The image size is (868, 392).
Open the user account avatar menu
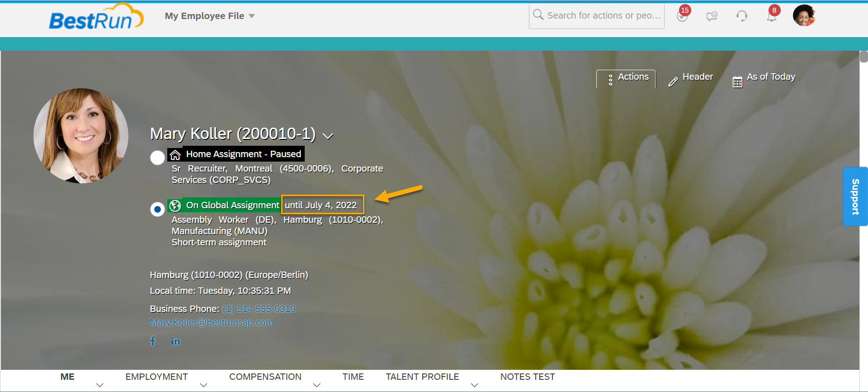coord(804,16)
